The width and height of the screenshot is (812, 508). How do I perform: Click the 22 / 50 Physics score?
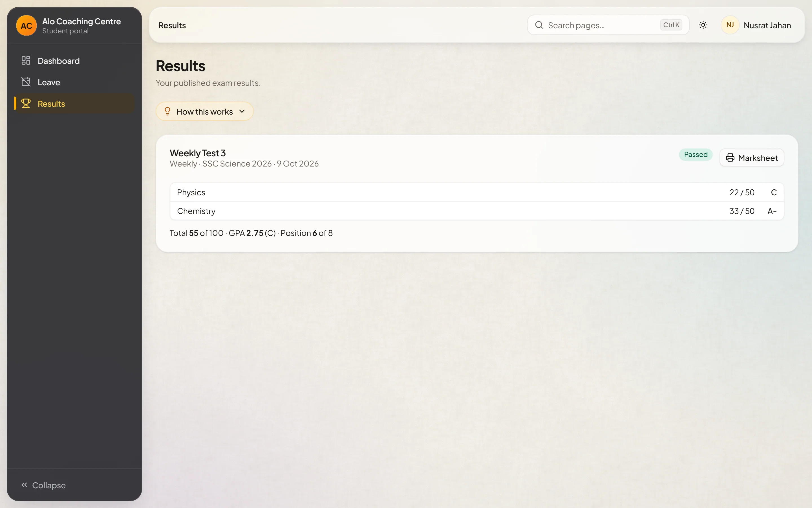point(742,192)
